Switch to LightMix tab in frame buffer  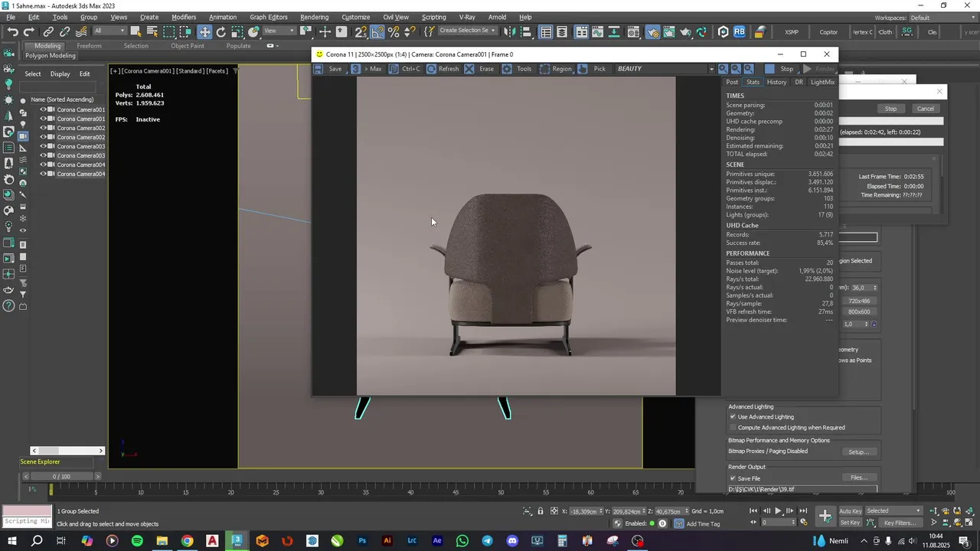coord(822,82)
